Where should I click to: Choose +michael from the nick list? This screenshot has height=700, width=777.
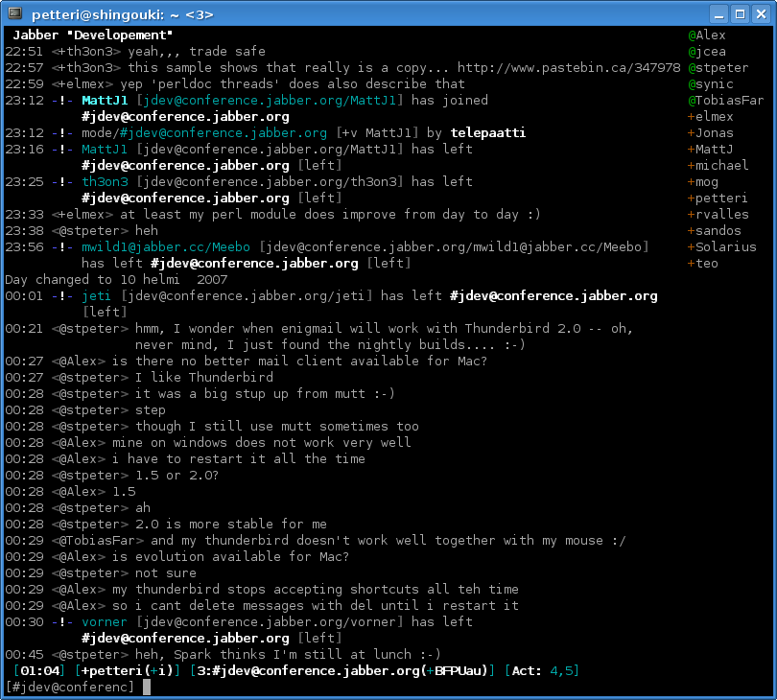718,166
